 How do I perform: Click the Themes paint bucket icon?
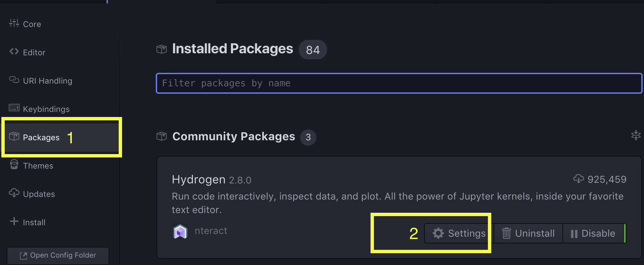[14, 165]
